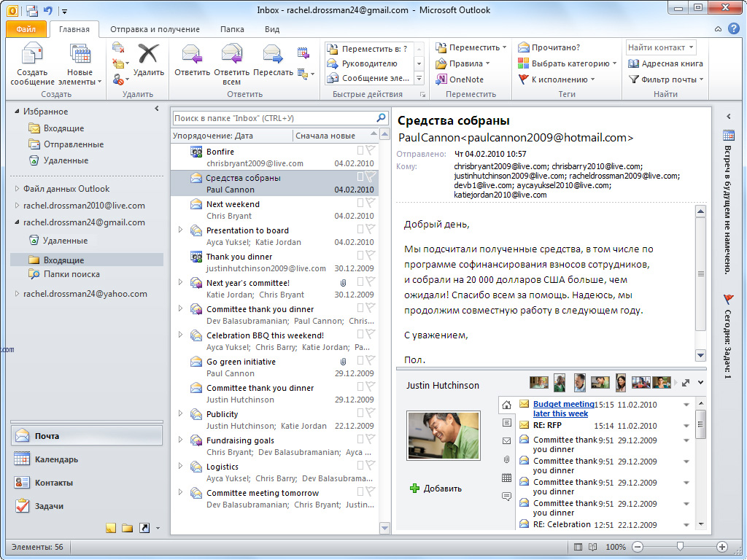Delete the selected message with the X icon
This screenshot has height=560, width=747.
point(149,60)
